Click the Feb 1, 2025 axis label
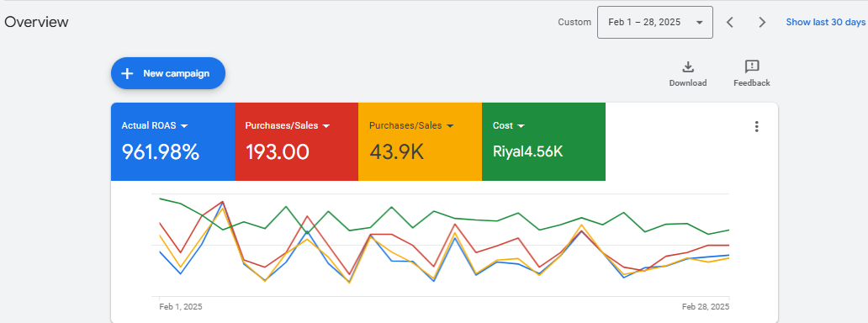The height and width of the screenshot is (323, 868). [181, 306]
